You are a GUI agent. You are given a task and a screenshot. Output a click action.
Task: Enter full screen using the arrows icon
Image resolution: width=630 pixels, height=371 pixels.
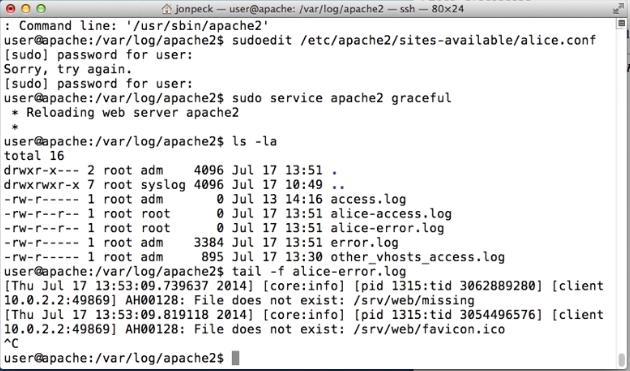click(618, 8)
